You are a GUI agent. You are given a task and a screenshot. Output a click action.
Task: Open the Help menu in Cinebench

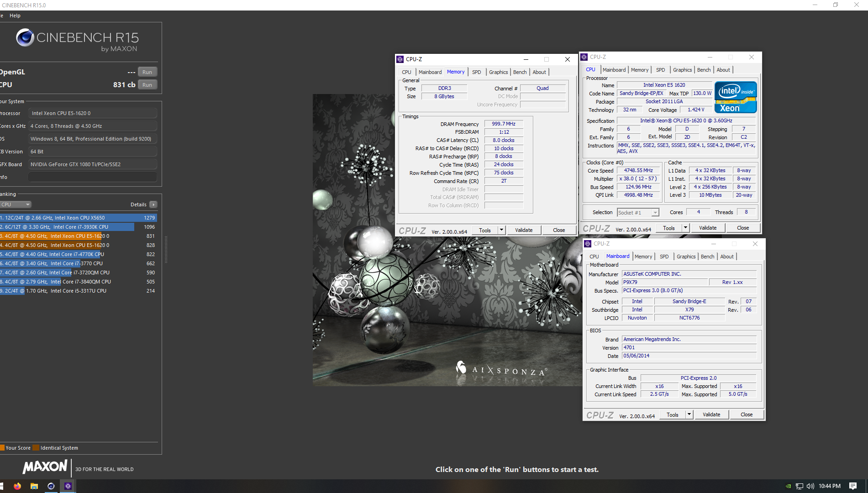click(x=15, y=16)
